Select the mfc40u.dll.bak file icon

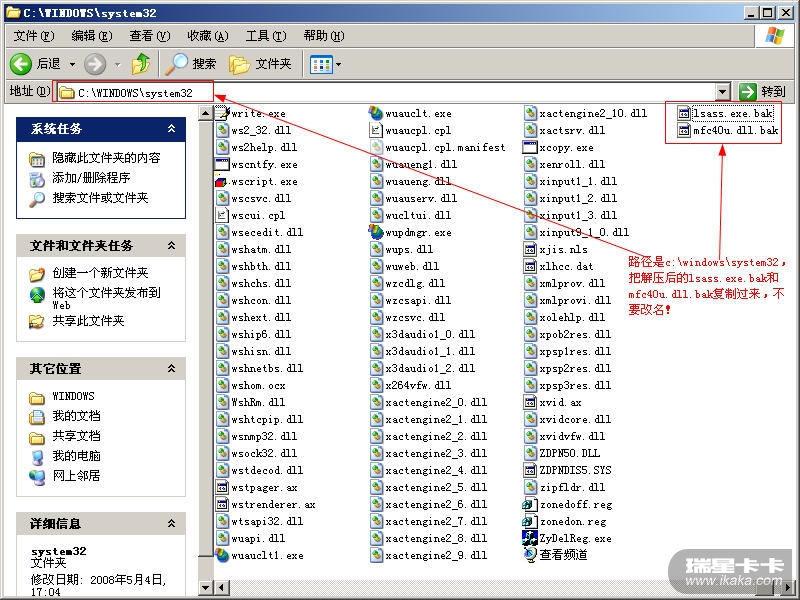pyautogui.click(x=684, y=131)
